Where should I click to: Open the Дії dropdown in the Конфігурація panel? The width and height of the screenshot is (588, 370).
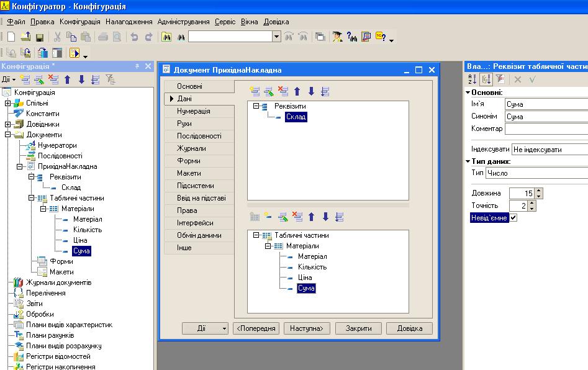click(x=9, y=79)
